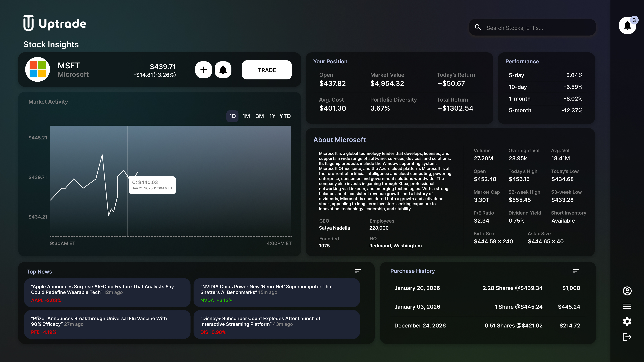Click Today's Return +$50.67
Screen dimensions: 644x362
pyautogui.click(x=456, y=79)
